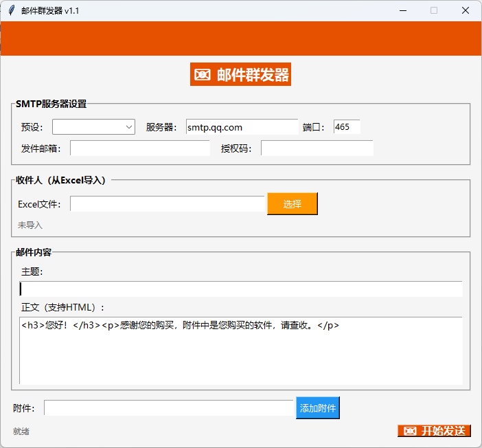Click the 附件: label
Viewport: 482px width, 448px height.
pyautogui.click(x=24, y=408)
